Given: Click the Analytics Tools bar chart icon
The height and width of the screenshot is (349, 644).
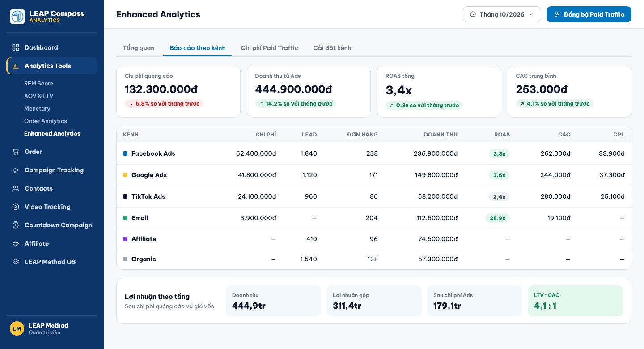Looking at the screenshot, I should pos(16,66).
